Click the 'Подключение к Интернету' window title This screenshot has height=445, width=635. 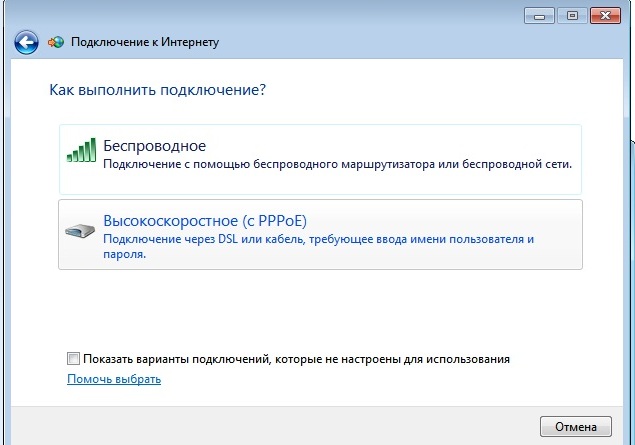(146, 43)
